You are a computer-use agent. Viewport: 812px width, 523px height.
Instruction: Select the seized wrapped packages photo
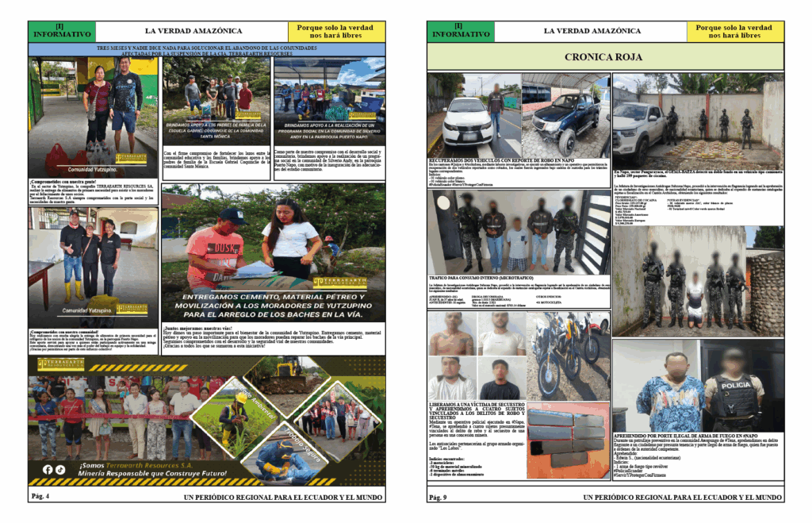[568, 440]
